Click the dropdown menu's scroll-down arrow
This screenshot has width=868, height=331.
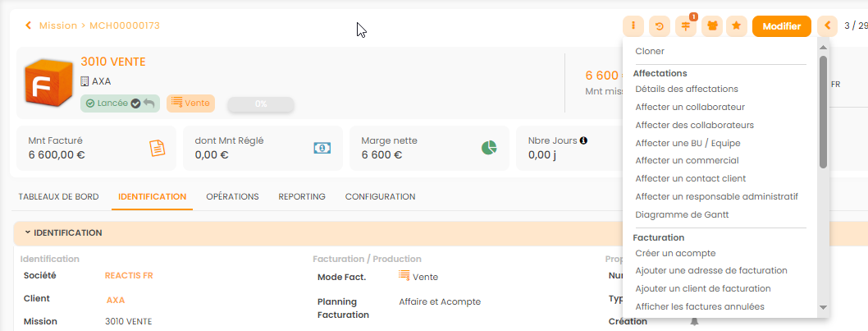point(823,308)
